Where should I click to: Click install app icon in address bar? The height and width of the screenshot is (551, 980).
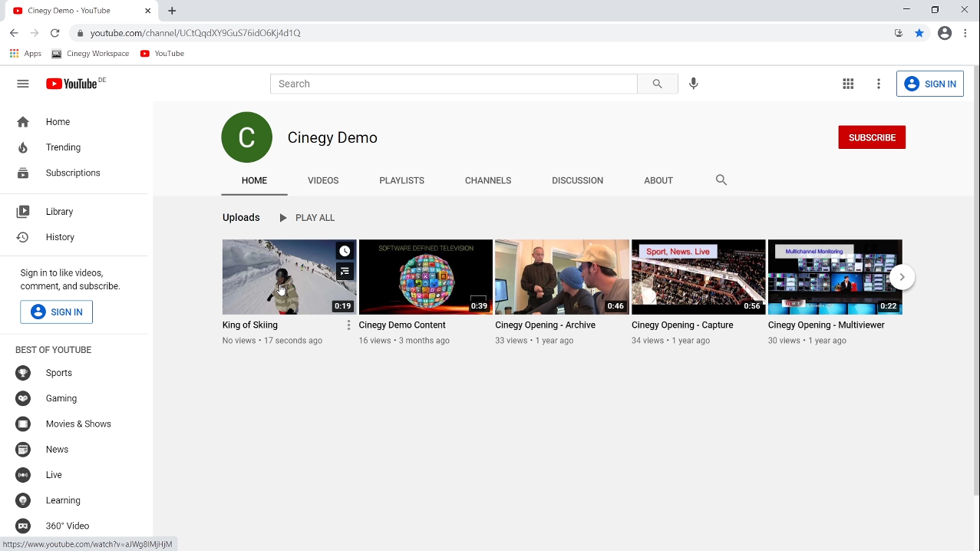tap(899, 33)
